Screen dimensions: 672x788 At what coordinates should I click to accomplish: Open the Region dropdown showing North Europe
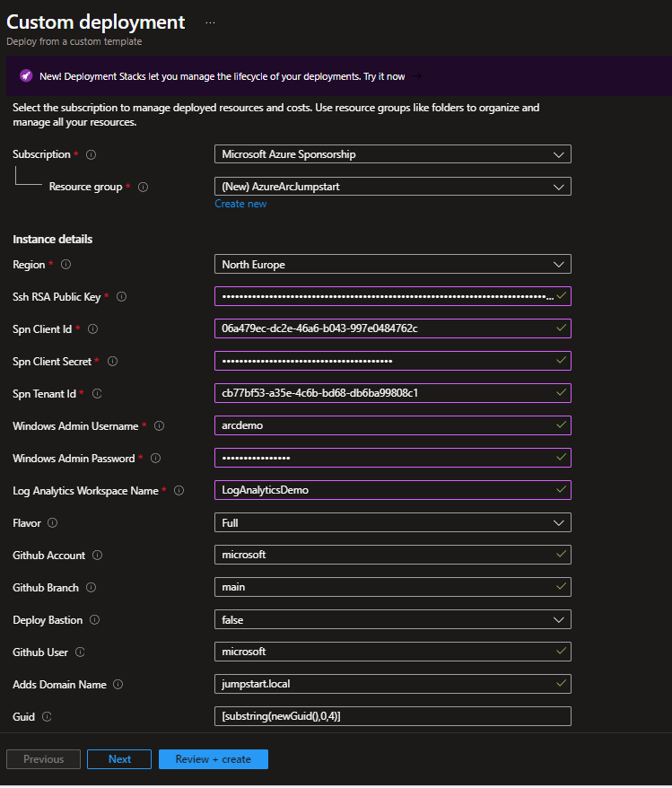click(x=392, y=265)
